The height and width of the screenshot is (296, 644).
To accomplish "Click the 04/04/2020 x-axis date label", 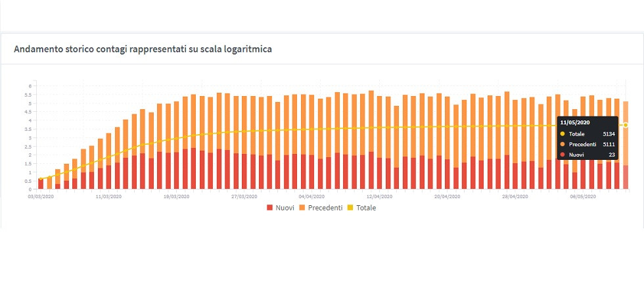I will point(311,196).
